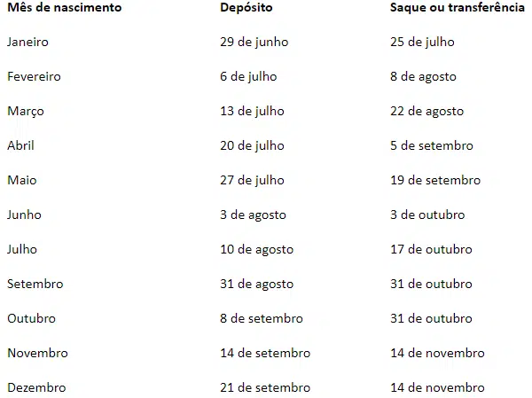Click the "Fevereiro" row label
This screenshot has height=398, width=532.
tap(34, 76)
